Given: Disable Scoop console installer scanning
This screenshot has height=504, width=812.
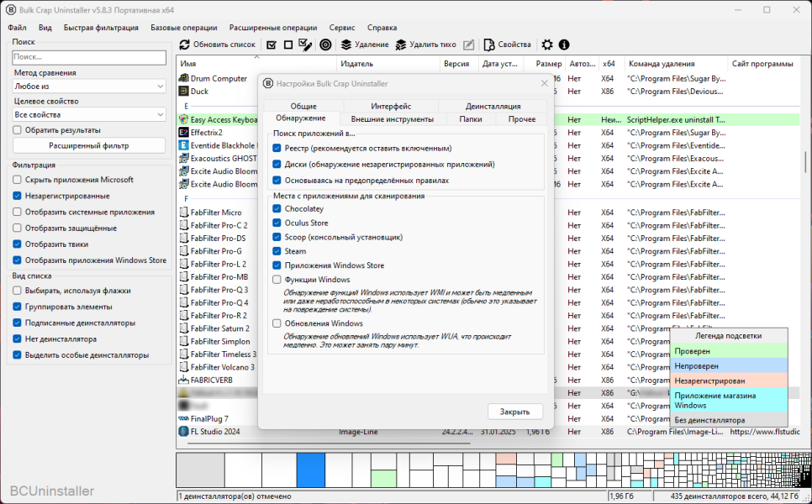Looking at the screenshot, I should tap(277, 237).
